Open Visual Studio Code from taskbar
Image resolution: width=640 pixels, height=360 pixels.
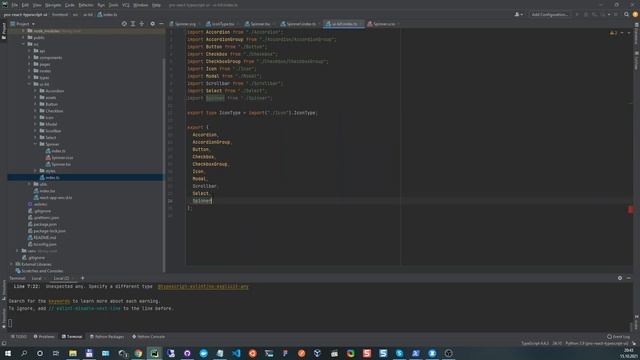[236, 353]
